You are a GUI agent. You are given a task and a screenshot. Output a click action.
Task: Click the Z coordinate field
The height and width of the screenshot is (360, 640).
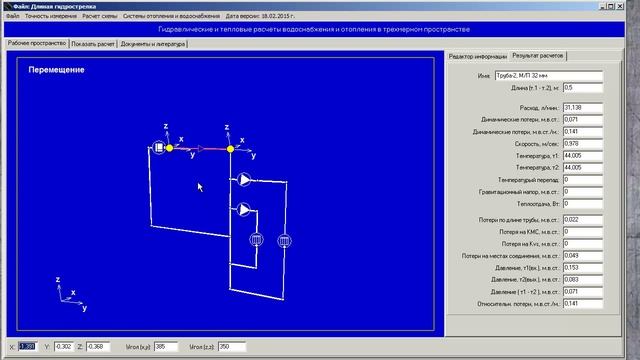click(x=98, y=347)
